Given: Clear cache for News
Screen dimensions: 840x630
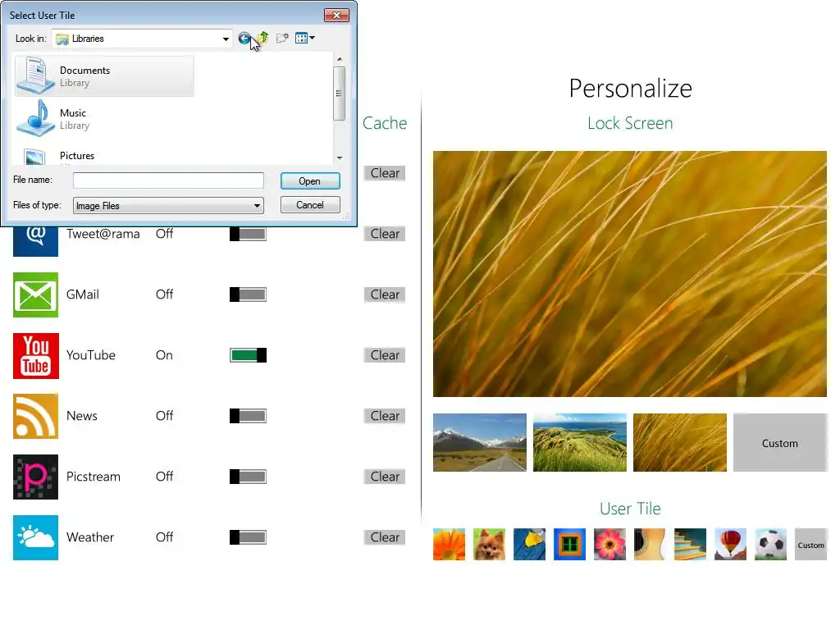Looking at the screenshot, I should pyautogui.click(x=385, y=416).
